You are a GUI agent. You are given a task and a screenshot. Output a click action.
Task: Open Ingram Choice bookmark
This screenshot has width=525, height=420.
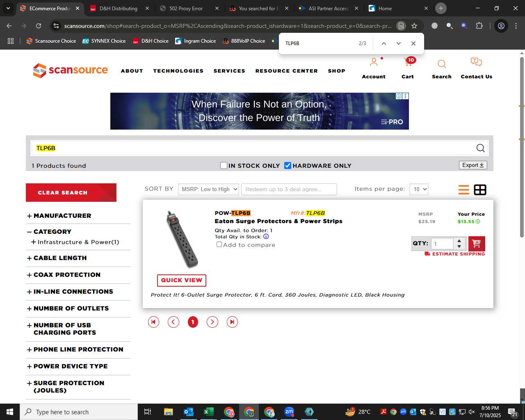click(195, 41)
